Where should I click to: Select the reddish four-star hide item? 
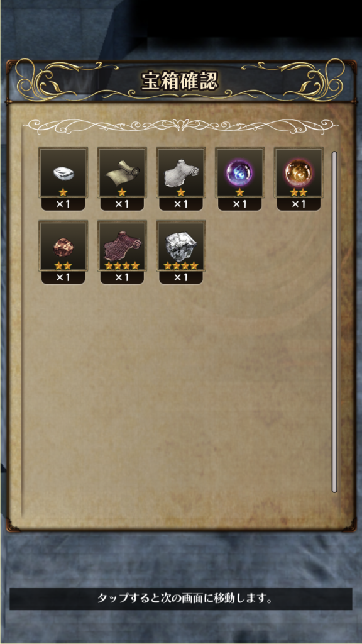tap(122, 246)
